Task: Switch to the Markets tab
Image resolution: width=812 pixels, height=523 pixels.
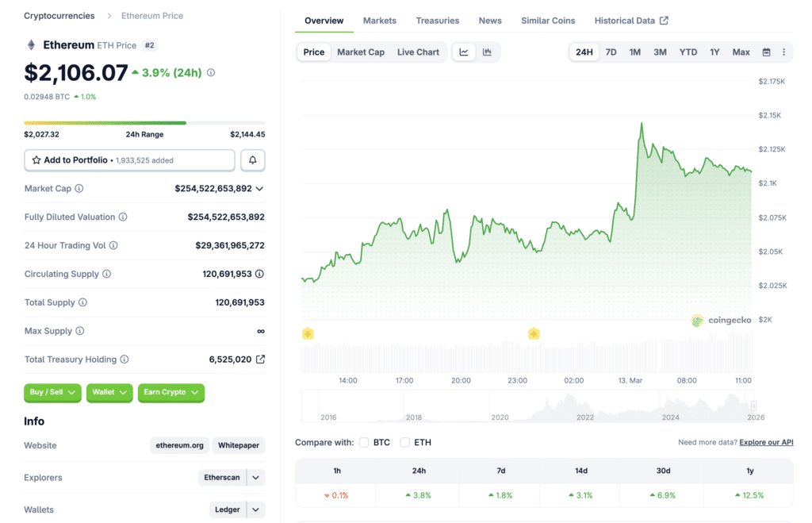Action: [380, 21]
